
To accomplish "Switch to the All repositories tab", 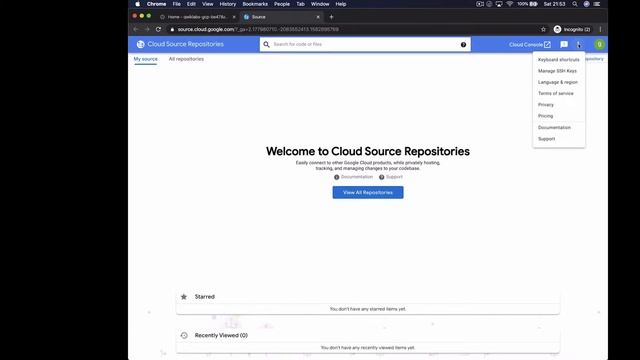I will coord(186,59).
